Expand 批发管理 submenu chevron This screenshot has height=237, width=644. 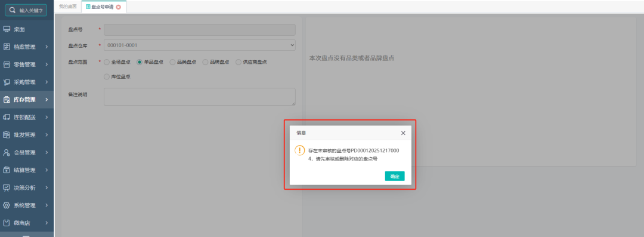47,135
